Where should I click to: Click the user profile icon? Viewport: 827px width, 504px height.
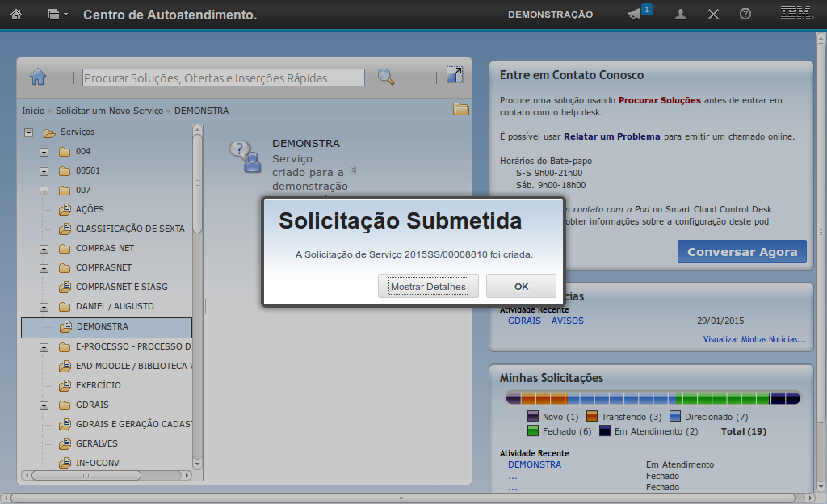[x=681, y=14]
